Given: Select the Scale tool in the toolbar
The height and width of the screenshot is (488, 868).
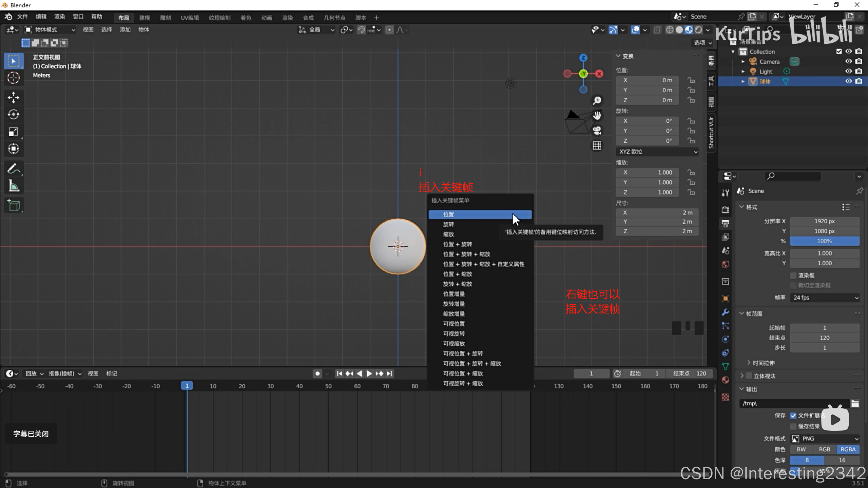Looking at the screenshot, I should point(14,132).
